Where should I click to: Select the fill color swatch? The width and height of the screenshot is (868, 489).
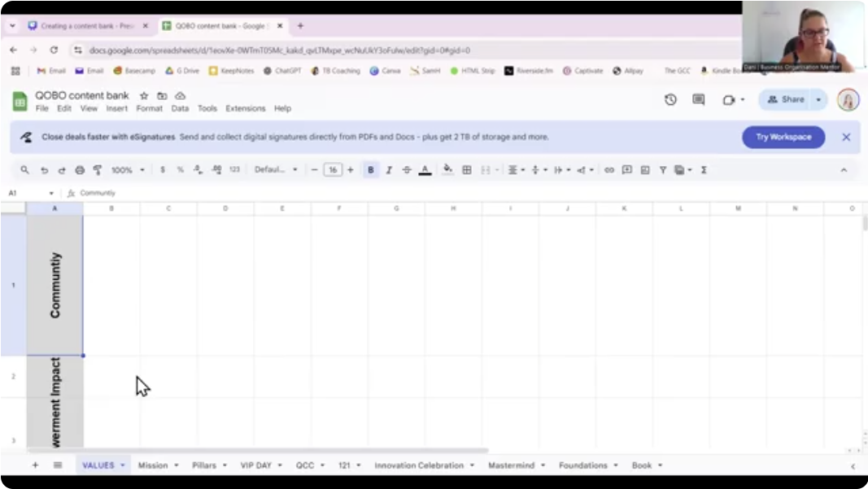click(x=447, y=170)
